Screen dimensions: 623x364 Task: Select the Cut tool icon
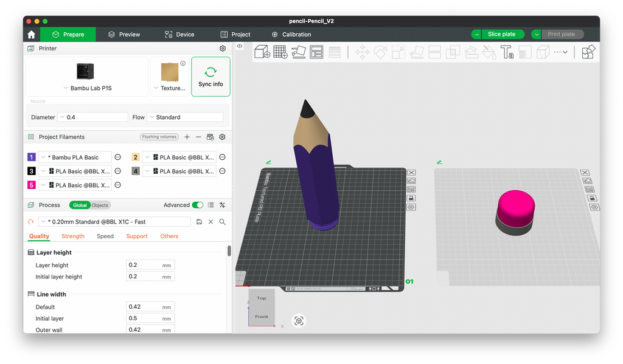(x=434, y=52)
